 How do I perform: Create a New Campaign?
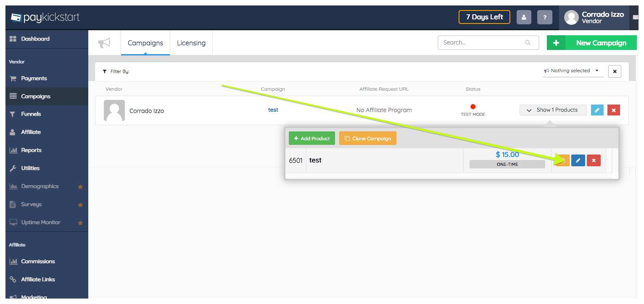(x=592, y=43)
